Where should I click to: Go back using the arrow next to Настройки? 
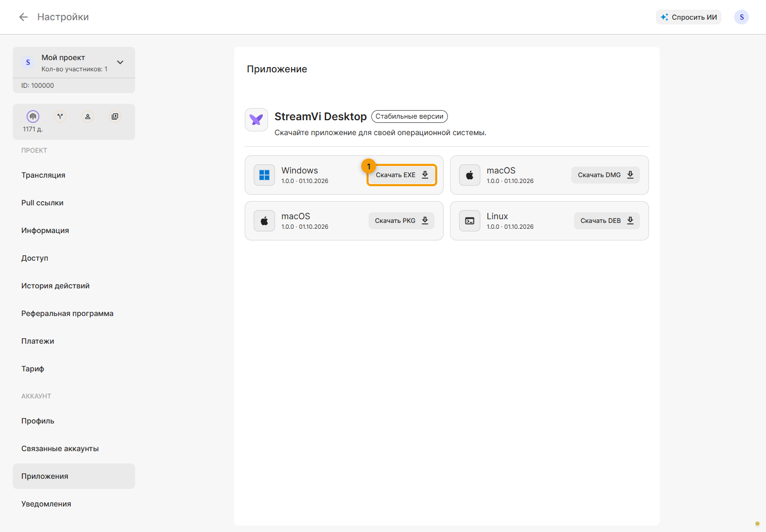(23, 17)
